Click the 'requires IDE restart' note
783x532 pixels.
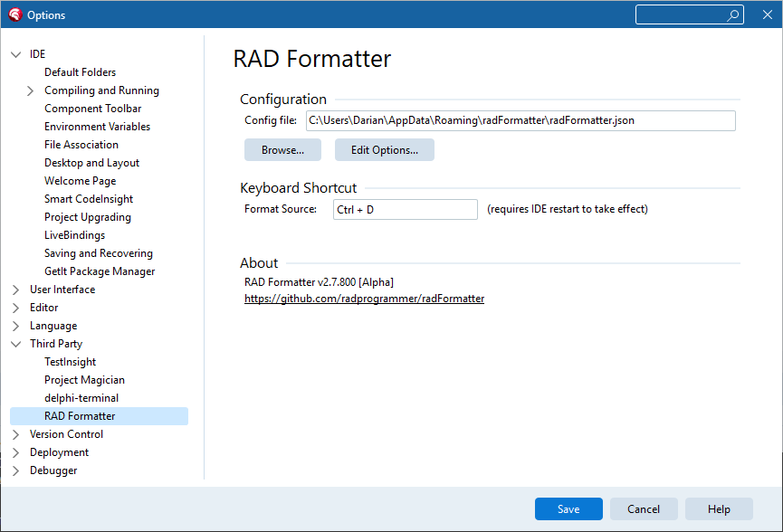click(x=568, y=209)
